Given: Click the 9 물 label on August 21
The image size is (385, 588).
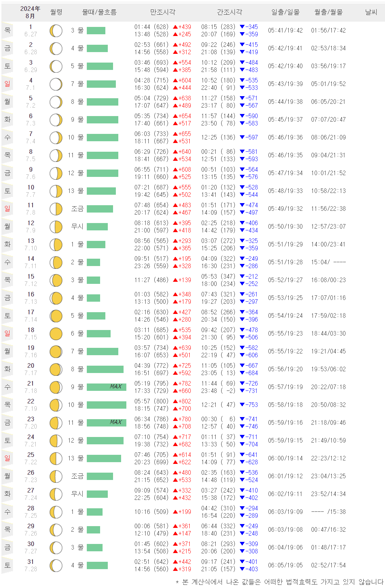Looking at the screenshot, I should click(x=77, y=387).
